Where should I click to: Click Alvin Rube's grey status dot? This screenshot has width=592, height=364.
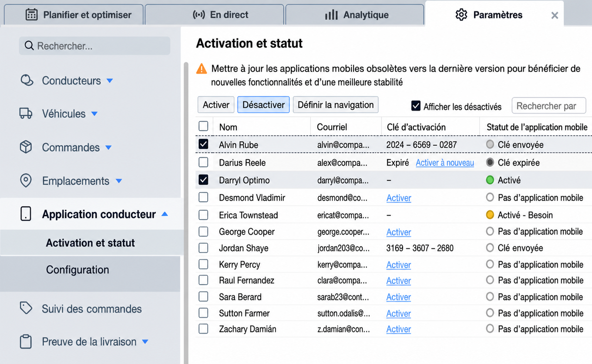click(490, 144)
